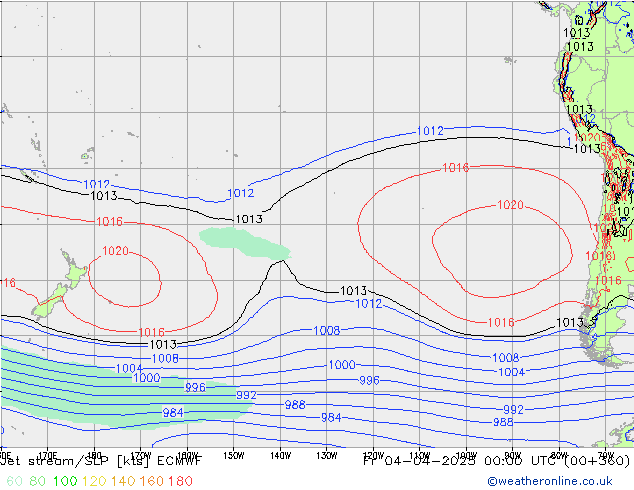Screen dimensions: 634x490
Task: Click the 120W longitude label
Action: pyautogui.click(x=373, y=455)
